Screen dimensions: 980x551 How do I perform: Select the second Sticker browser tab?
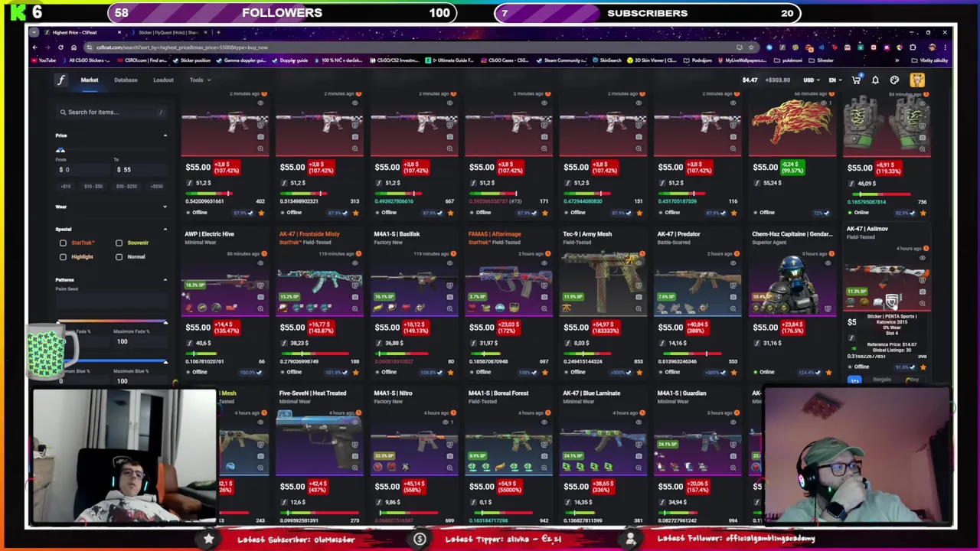coord(168,32)
